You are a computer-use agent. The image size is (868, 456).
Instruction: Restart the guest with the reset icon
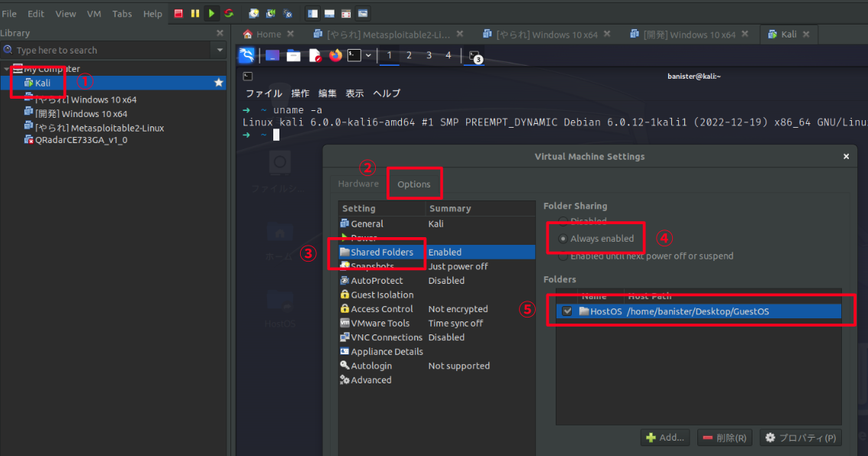[229, 13]
